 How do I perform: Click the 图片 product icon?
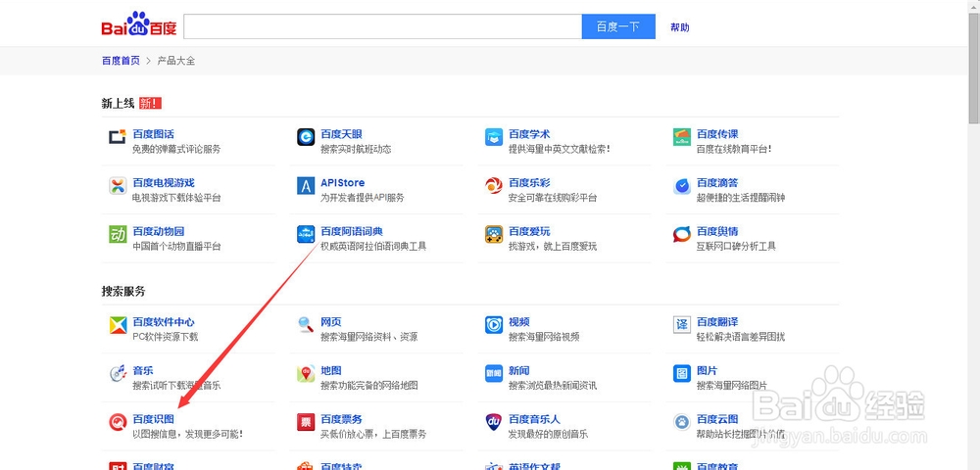click(x=682, y=374)
